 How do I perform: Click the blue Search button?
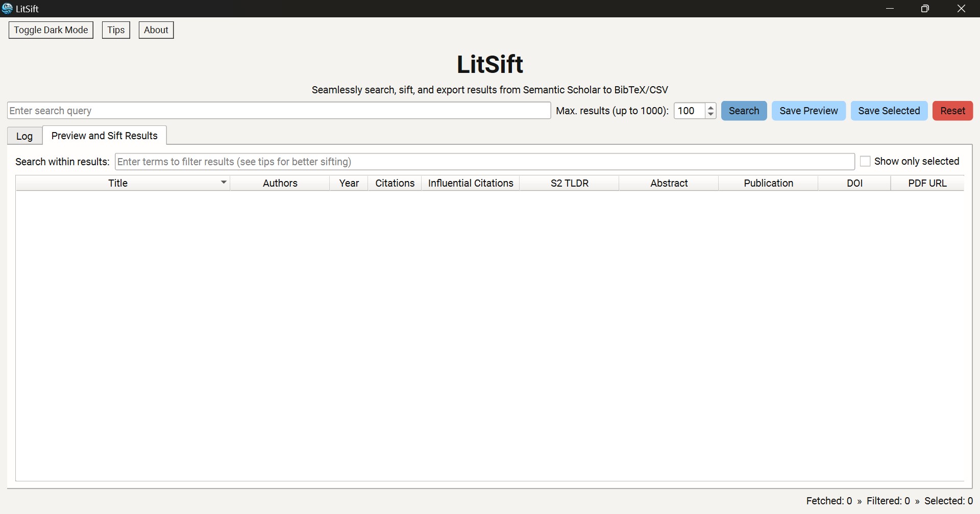(744, 111)
